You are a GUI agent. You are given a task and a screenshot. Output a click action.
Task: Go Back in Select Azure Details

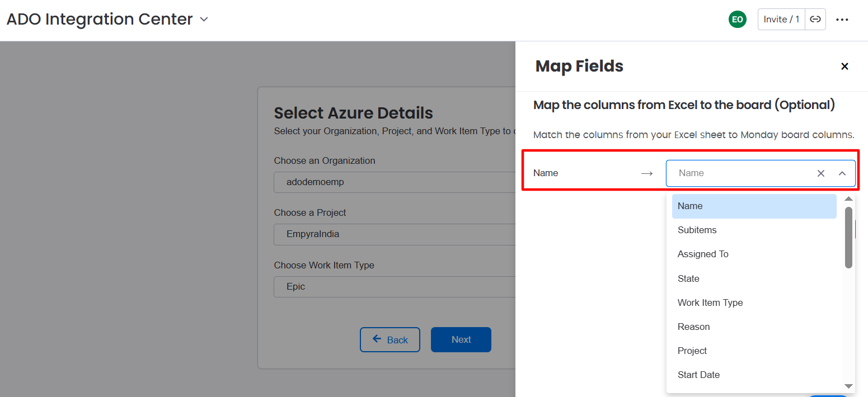coord(390,339)
